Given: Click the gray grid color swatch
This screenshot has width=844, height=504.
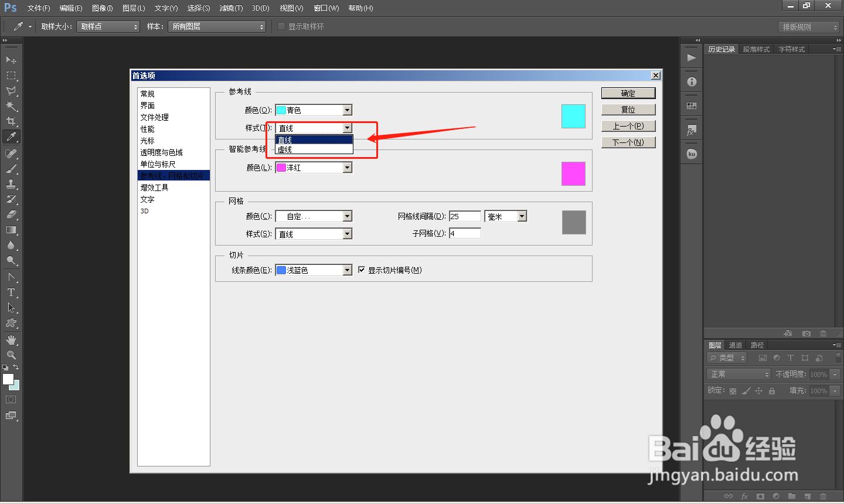Looking at the screenshot, I should 574,222.
